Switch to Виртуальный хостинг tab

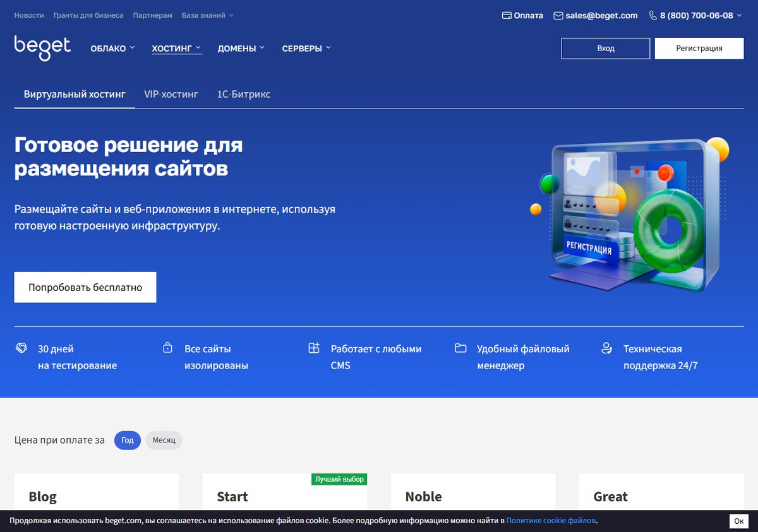click(x=75, y=94)
